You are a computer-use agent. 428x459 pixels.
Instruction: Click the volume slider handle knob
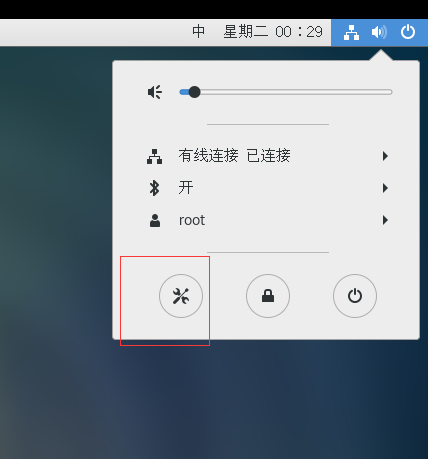(x=194, y=92)
